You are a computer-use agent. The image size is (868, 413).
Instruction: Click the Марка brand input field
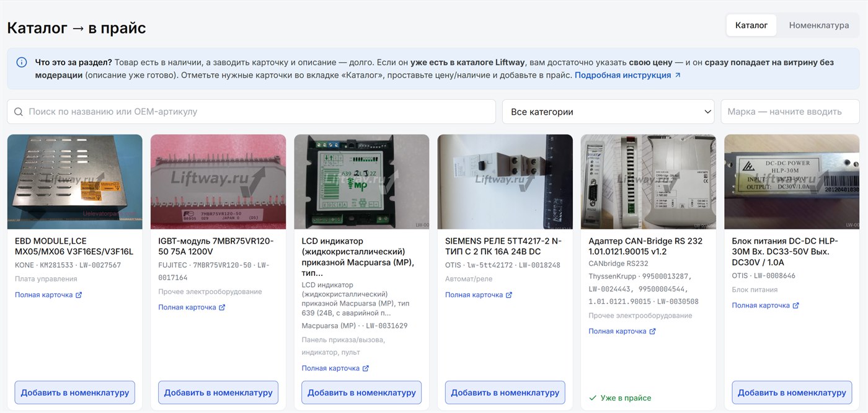[790, 112]
